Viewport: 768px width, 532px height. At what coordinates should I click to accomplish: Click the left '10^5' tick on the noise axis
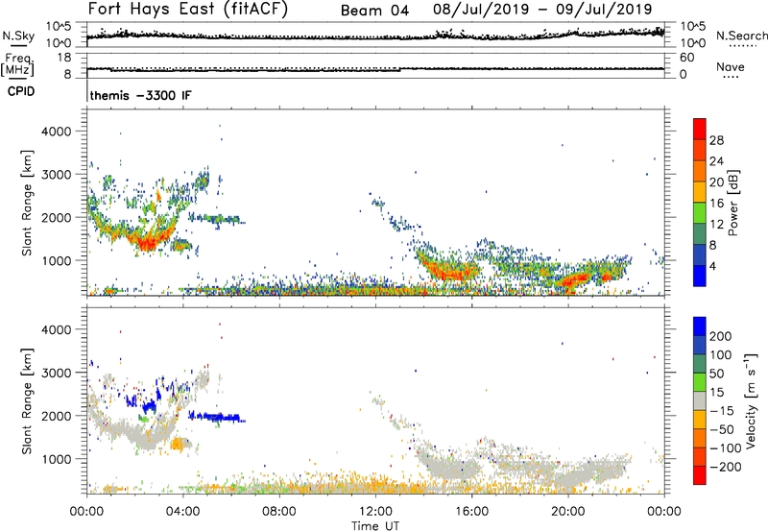[59, 26]
